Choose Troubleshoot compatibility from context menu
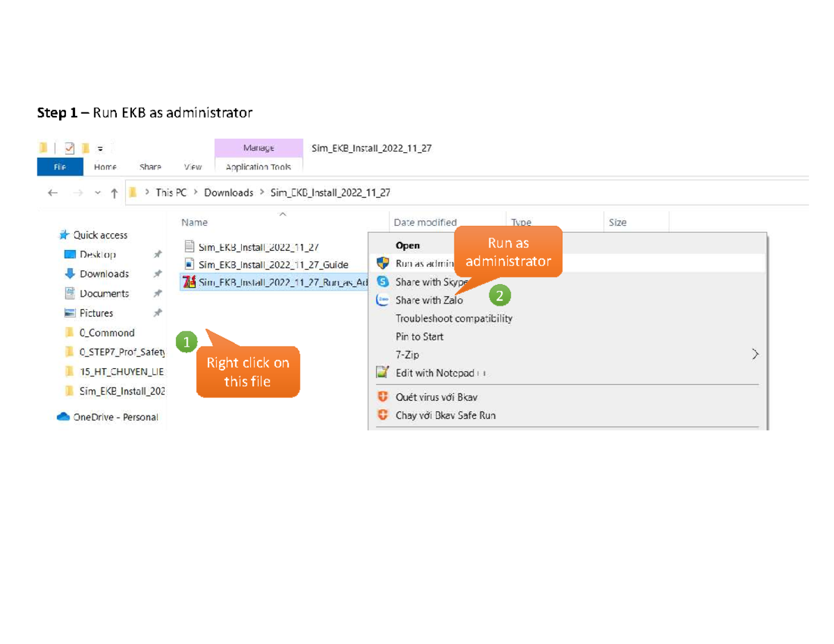 [454, 318]
